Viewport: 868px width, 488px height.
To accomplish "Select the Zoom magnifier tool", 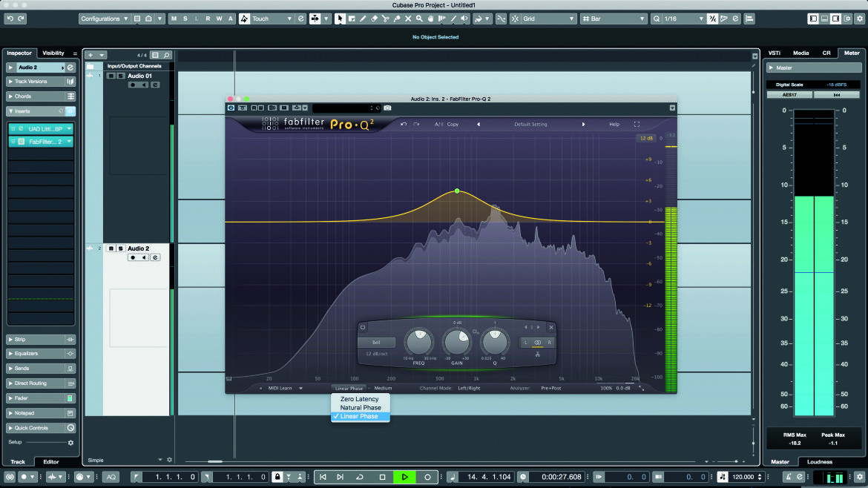I will [419, 19].
